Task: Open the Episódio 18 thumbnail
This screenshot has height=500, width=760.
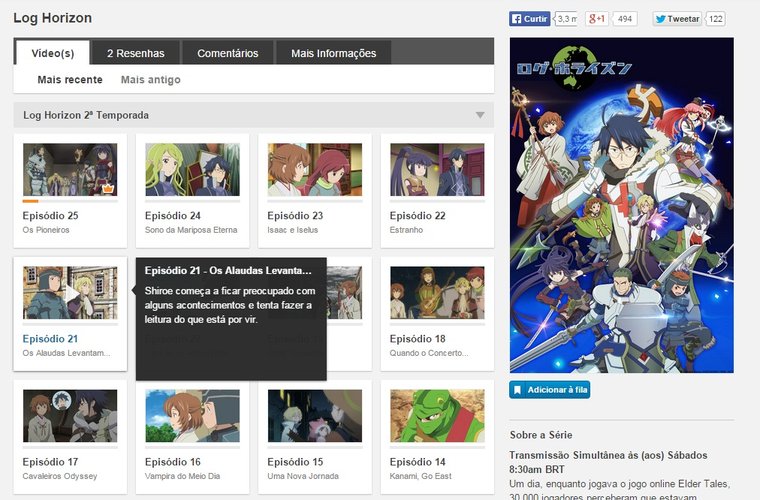Action: coord(437,293)
